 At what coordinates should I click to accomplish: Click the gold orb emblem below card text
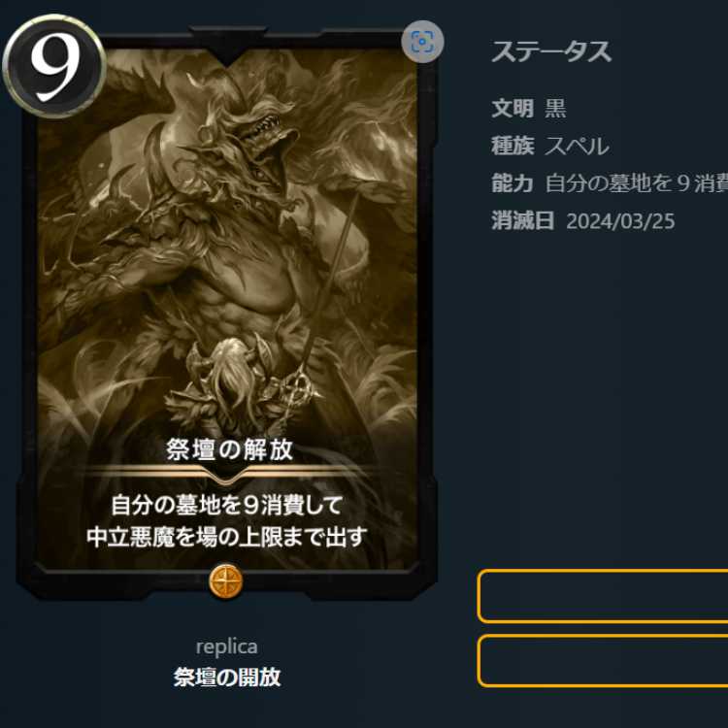[x=225, y=580]
